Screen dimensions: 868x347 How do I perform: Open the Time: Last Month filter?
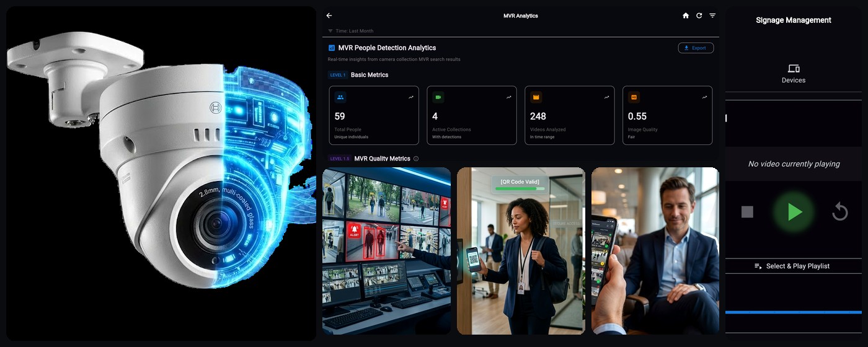351,31
